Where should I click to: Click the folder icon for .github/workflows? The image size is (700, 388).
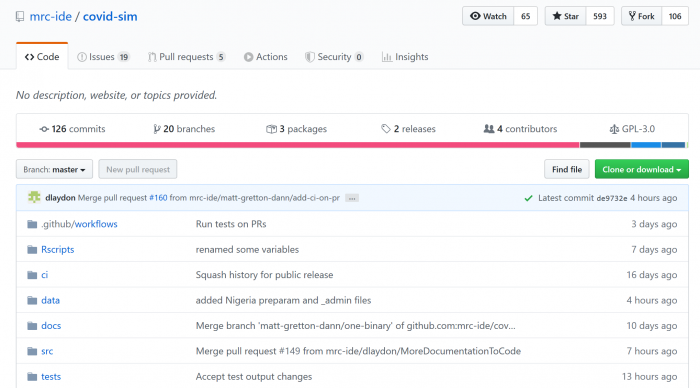32,224
